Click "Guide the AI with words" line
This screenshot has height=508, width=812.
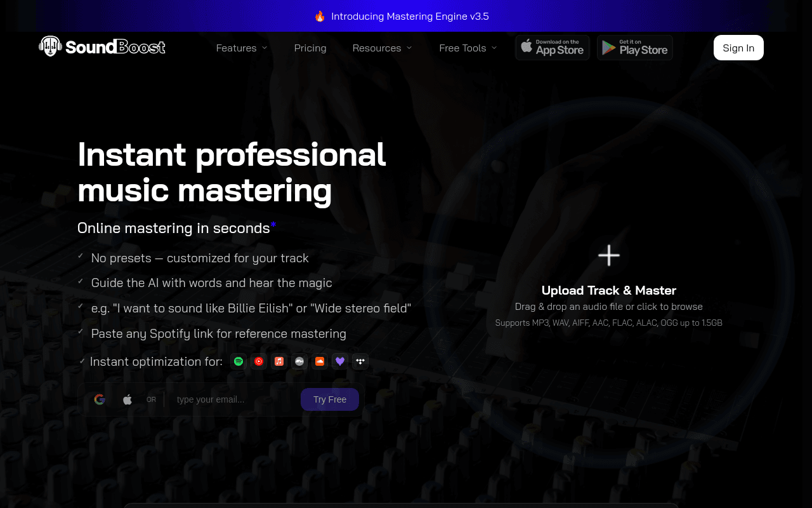pyautogui.click(x=211, y=283)
